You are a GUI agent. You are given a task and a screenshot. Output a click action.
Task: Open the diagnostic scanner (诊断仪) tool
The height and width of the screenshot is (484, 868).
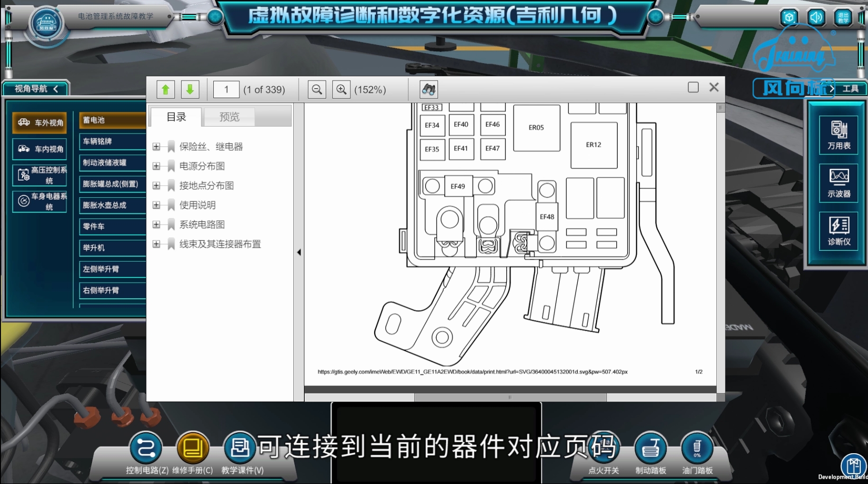pyautogui.click(x=839, y=231)
